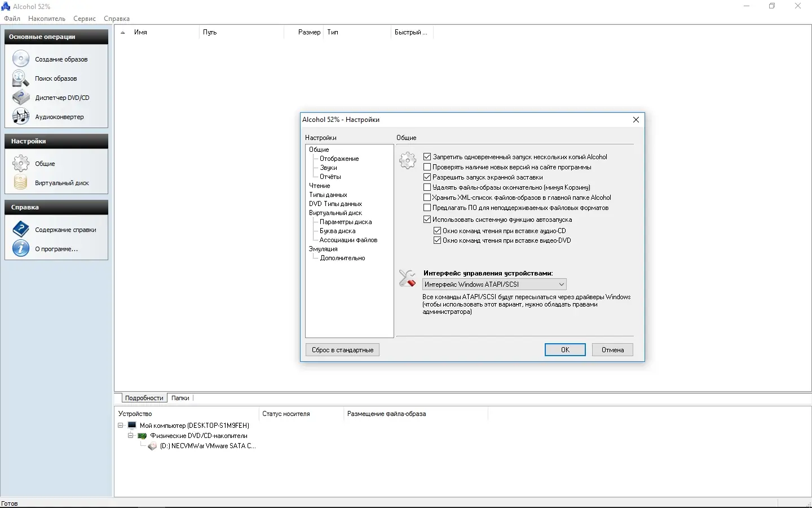Click the Сброс в стандартные button

coord(343,350)
